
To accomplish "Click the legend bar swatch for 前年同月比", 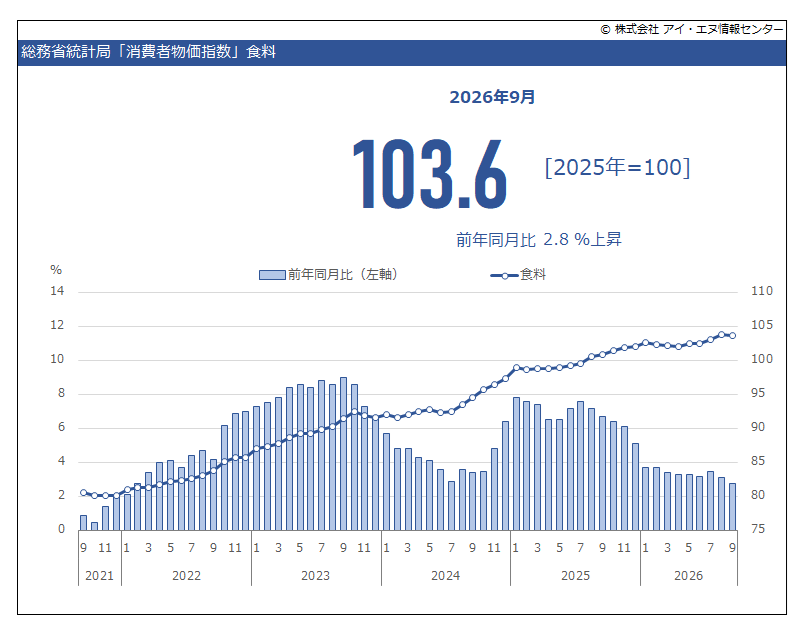I will point(272,275).
